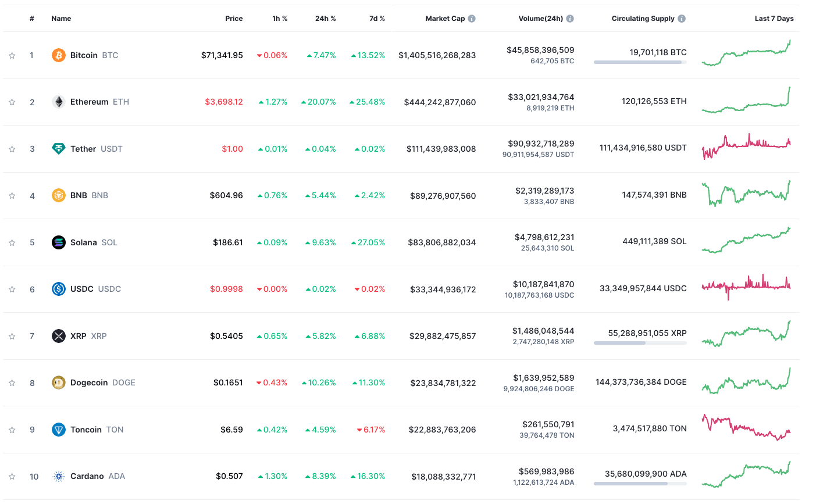This screenshot has height=504, width=816.
Task: Click the Tether logo icon
Action: (59, 149)
